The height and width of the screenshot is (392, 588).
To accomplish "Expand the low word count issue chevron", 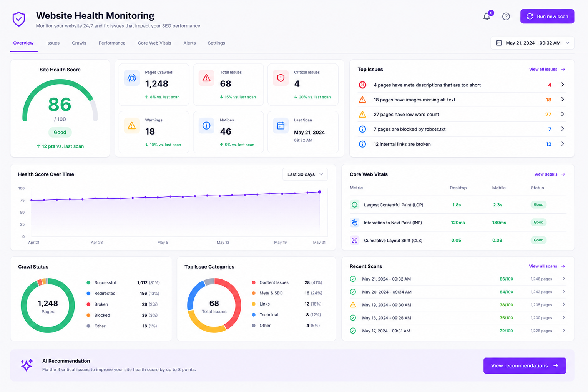I will pos(563,114).
